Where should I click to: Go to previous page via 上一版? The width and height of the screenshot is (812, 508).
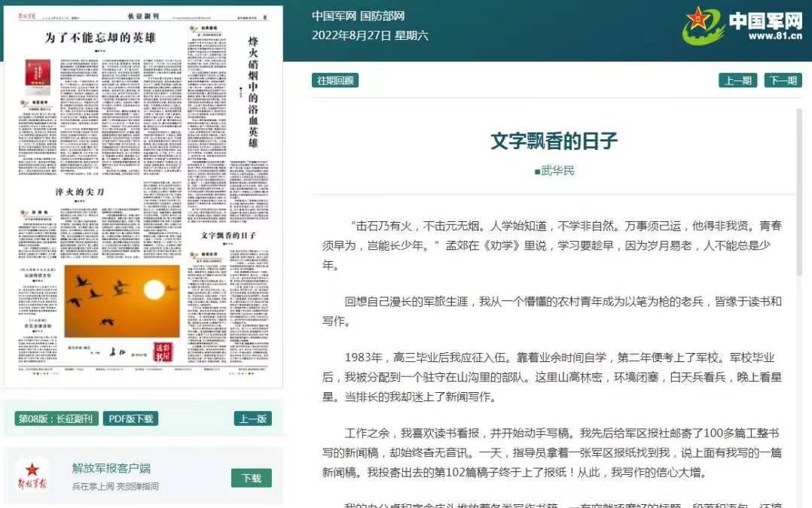(253, 418)
